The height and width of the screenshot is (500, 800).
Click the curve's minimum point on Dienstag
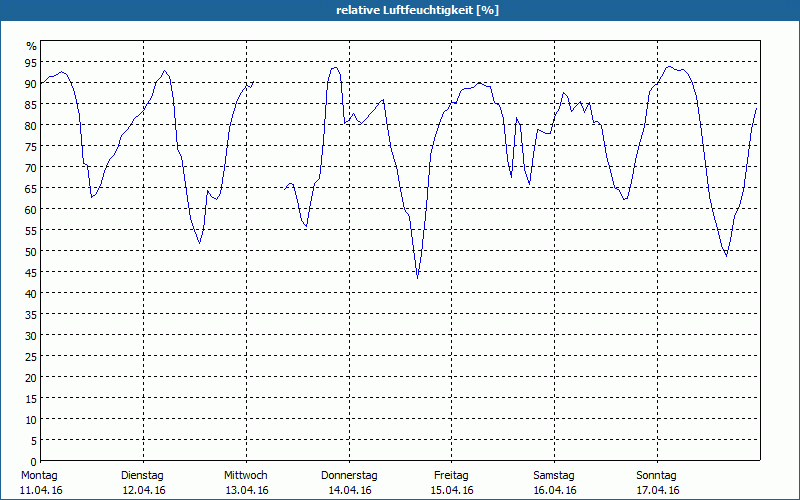[x=200, y=242]
